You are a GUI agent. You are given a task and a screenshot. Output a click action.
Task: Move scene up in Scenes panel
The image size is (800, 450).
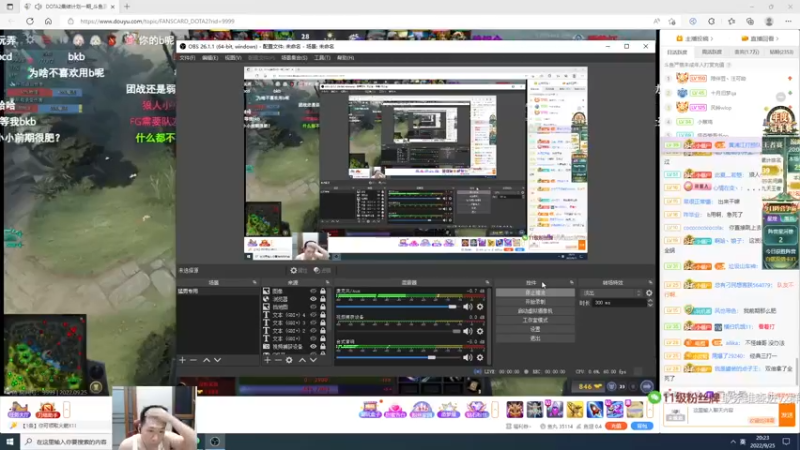[x=207, y=360]
